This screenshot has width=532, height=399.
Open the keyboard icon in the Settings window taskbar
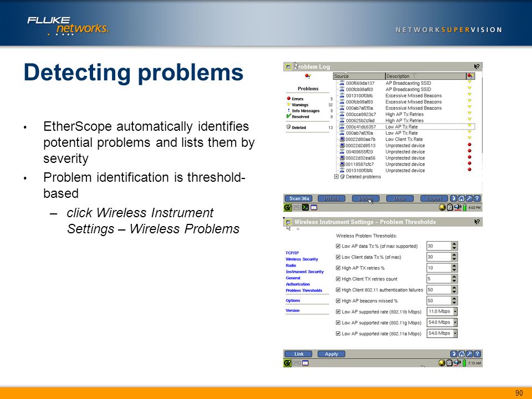pyautogui.click(x=296, y=363)
